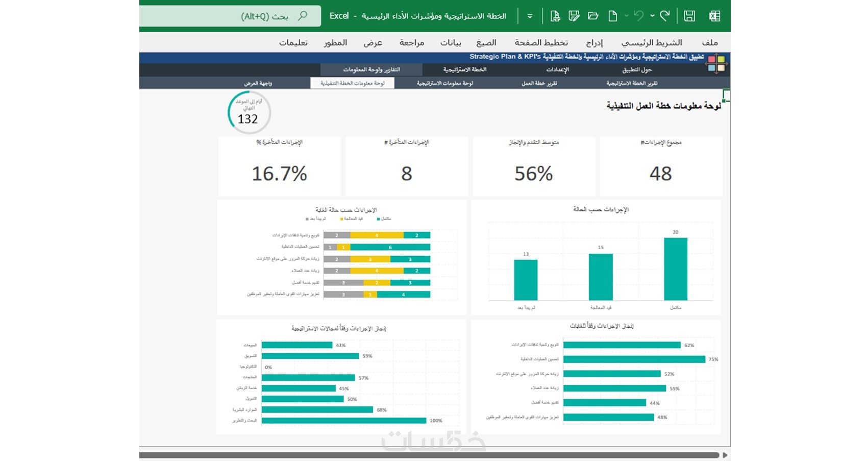This screenshot has height=461, width=868.
Task: Select the مجموع الإجراءات card value 48
Action: point(661,174)
